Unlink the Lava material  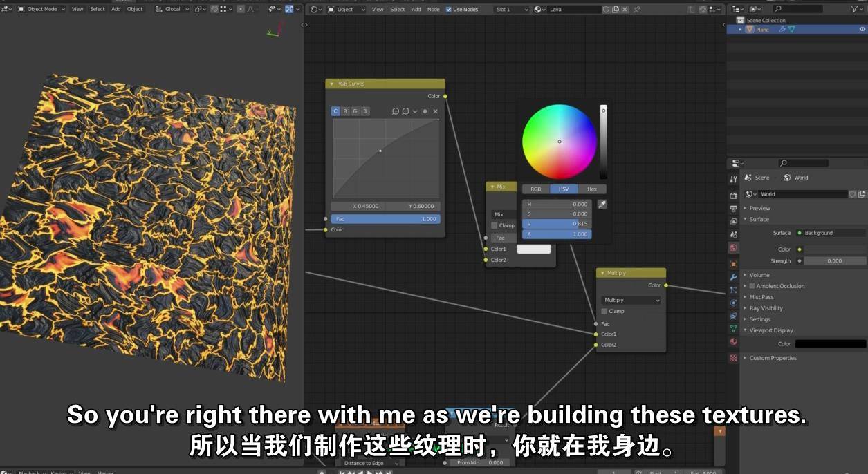[625, 10]
